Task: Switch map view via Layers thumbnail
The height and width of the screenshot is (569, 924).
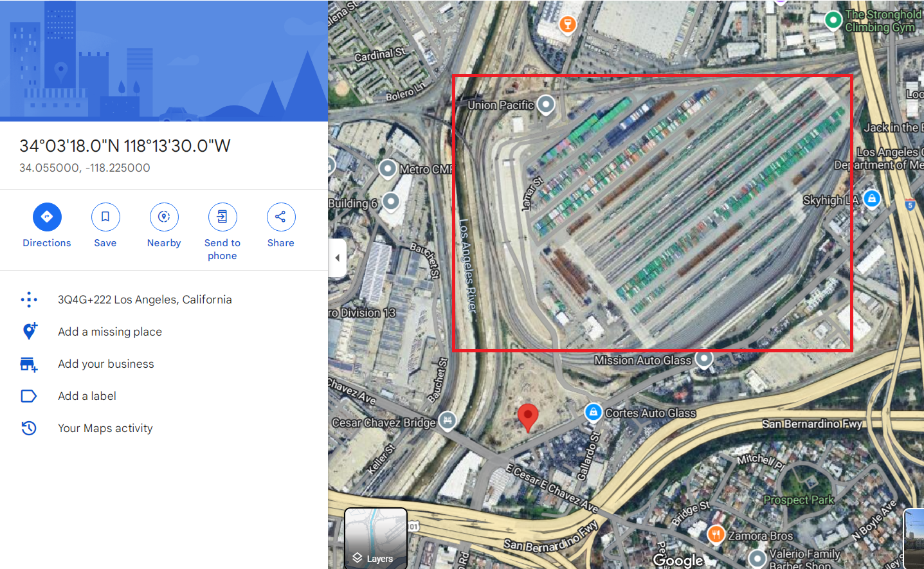Action: pyautogui.click(x=376, y=539)
